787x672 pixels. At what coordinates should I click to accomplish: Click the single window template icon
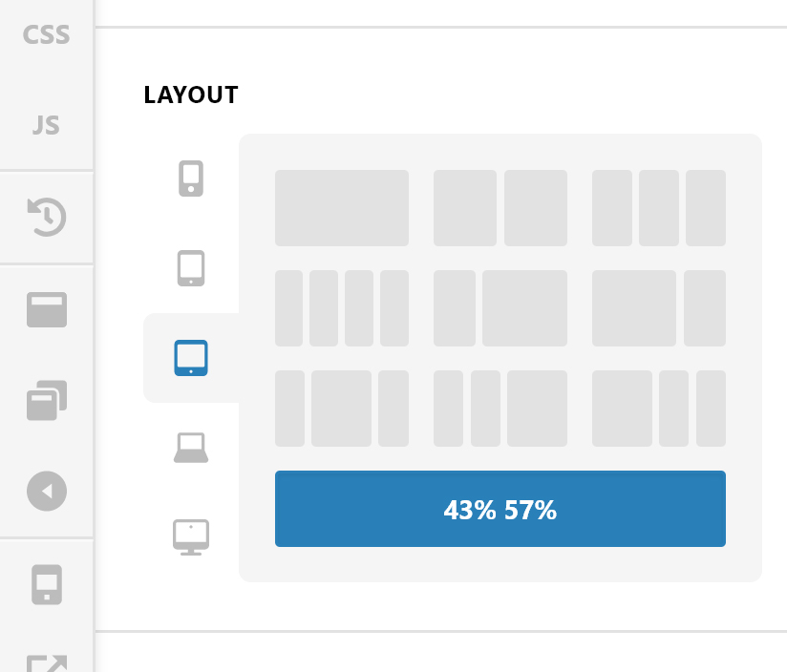pos(47,309)
